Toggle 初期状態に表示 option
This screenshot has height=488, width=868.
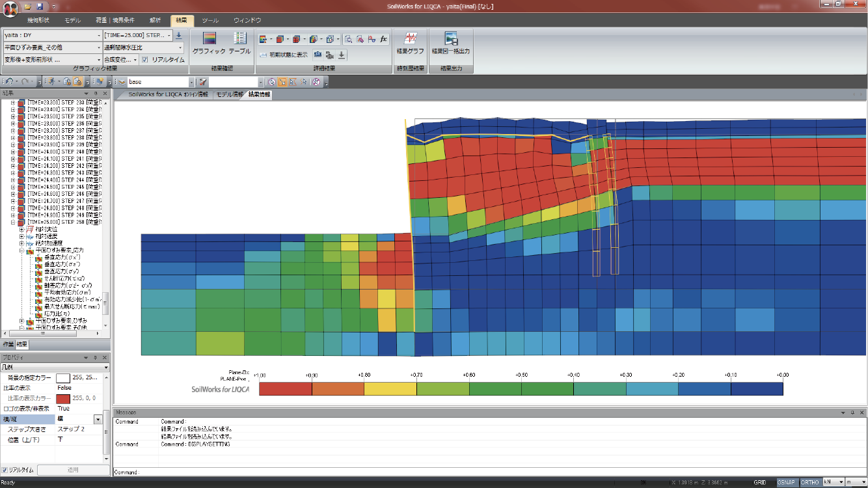click(x=284, y=55)
